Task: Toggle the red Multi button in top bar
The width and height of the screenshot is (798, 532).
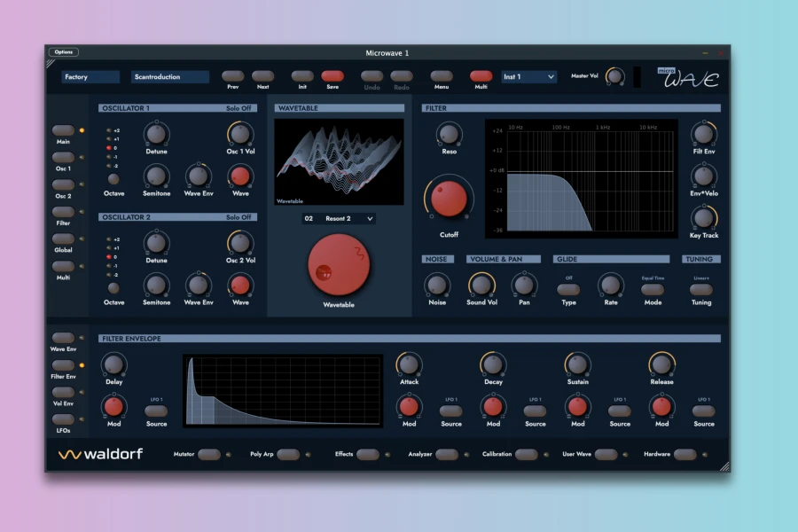Action: pyautogui.click(x=481, y=76)
